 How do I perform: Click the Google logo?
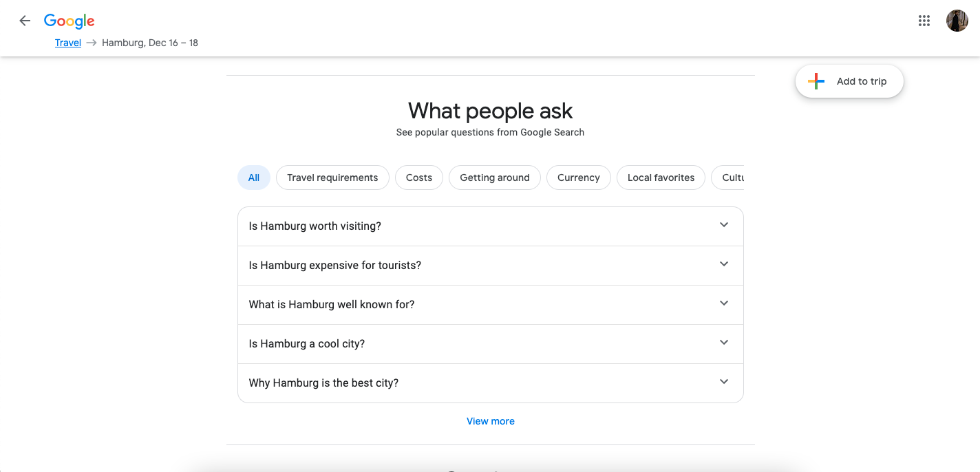70,21
